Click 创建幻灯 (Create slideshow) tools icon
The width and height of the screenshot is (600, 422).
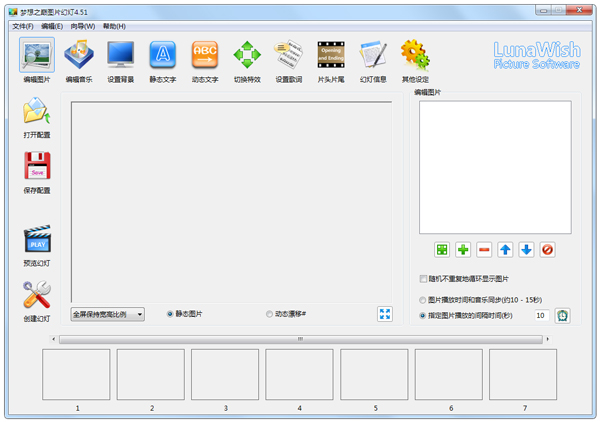point(37,295)
